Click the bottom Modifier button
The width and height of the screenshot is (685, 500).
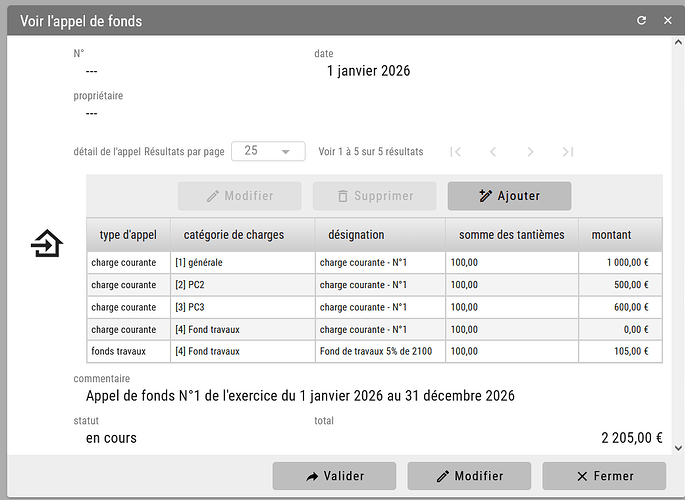469,476
